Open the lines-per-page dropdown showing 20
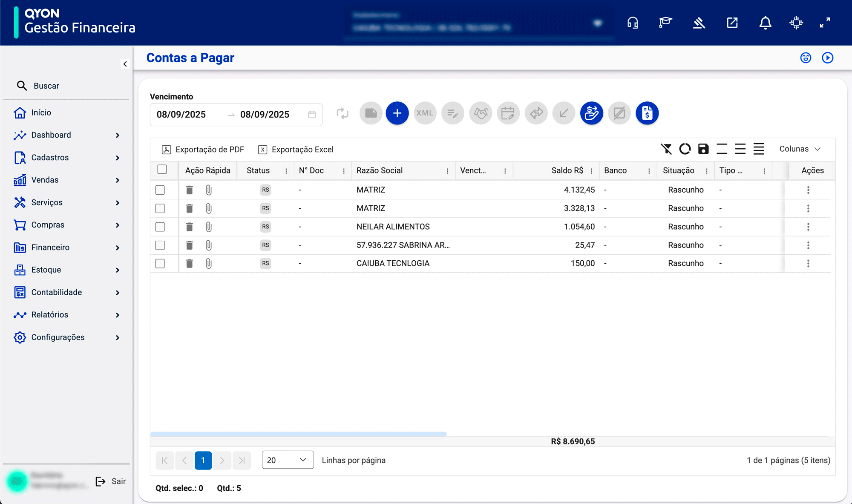 click(x=288, y=460)
